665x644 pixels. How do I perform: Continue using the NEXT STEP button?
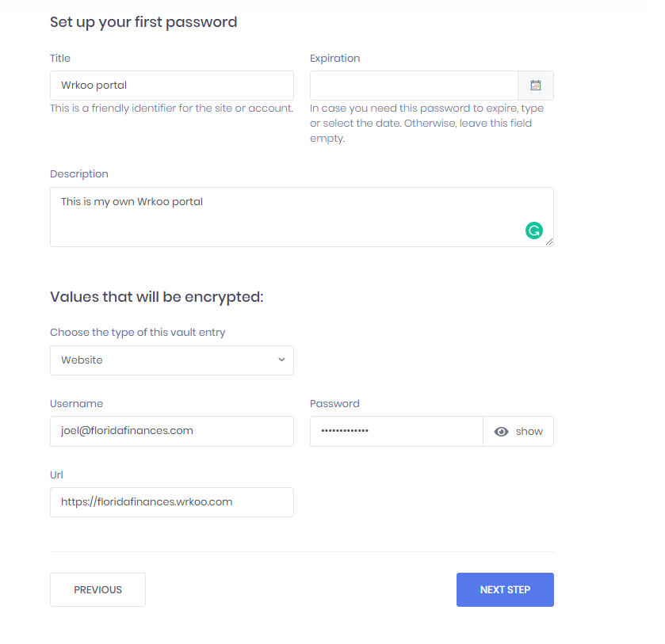(505, 589)
